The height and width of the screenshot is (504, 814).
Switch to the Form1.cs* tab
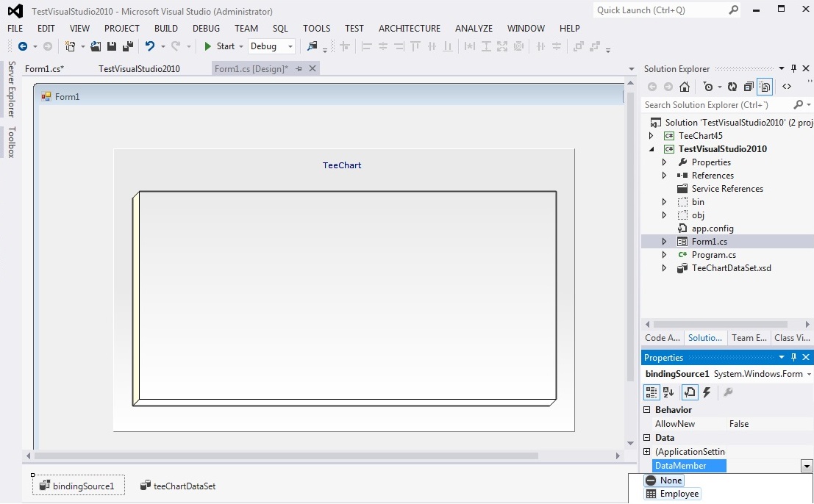tap(45, 68)
